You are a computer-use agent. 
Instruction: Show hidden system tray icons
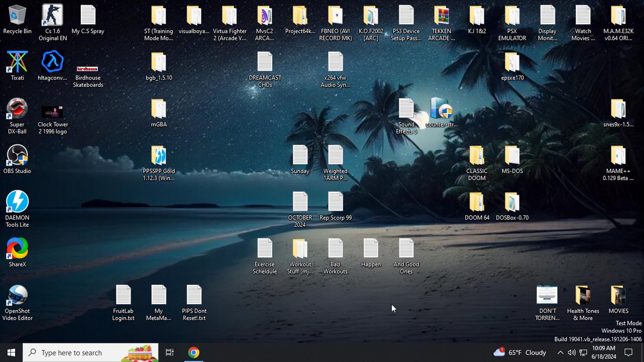pos(560,352)
